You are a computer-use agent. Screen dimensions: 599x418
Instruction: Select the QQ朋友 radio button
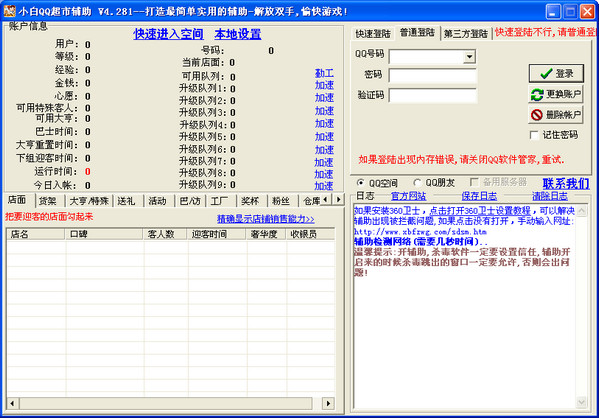(417, 183)
